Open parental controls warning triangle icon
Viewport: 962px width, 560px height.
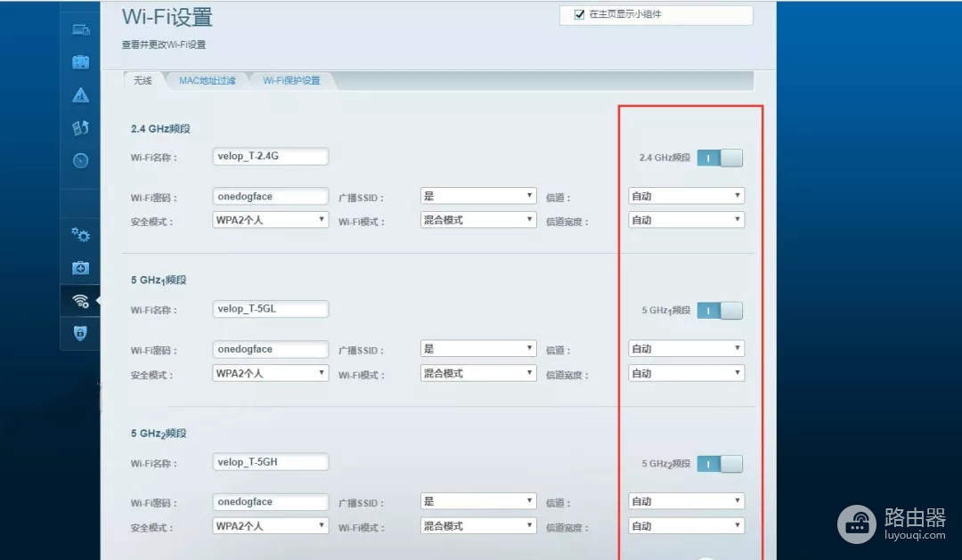80,95
